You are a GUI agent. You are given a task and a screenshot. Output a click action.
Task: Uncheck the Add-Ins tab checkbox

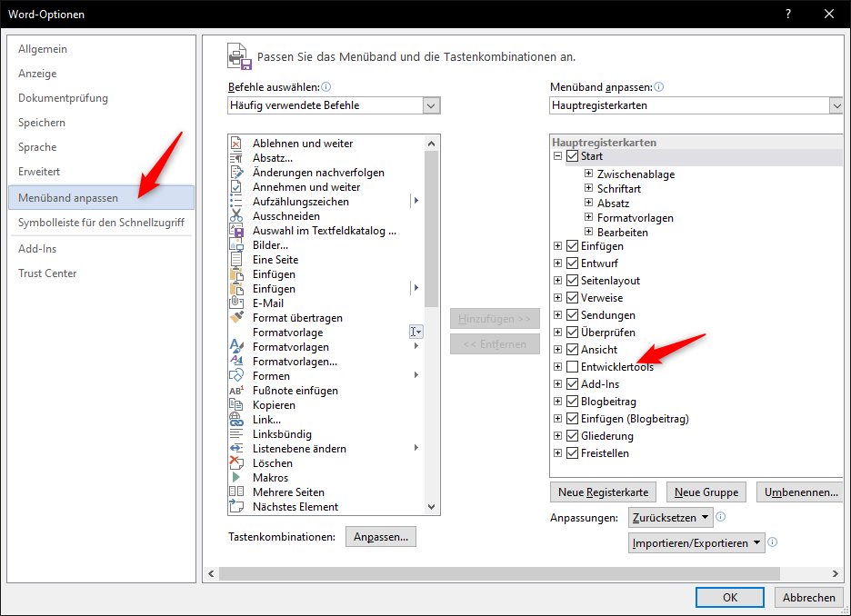pyautogui.click(x=572, y=384)
